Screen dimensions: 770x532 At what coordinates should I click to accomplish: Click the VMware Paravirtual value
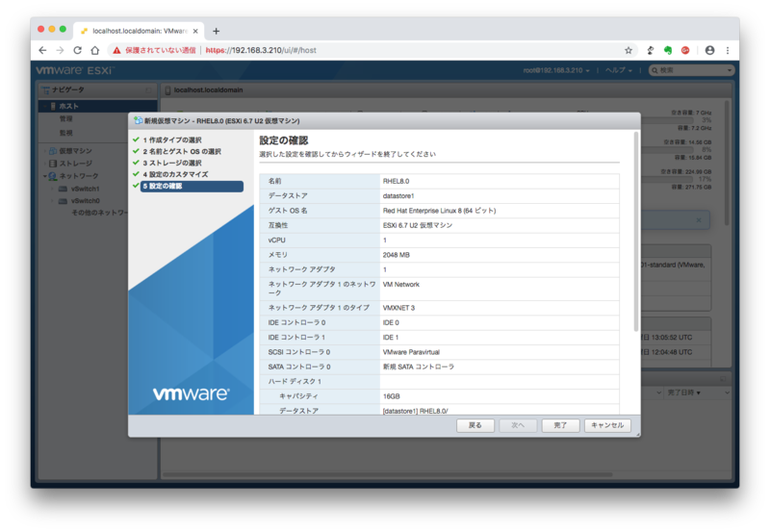411,352
